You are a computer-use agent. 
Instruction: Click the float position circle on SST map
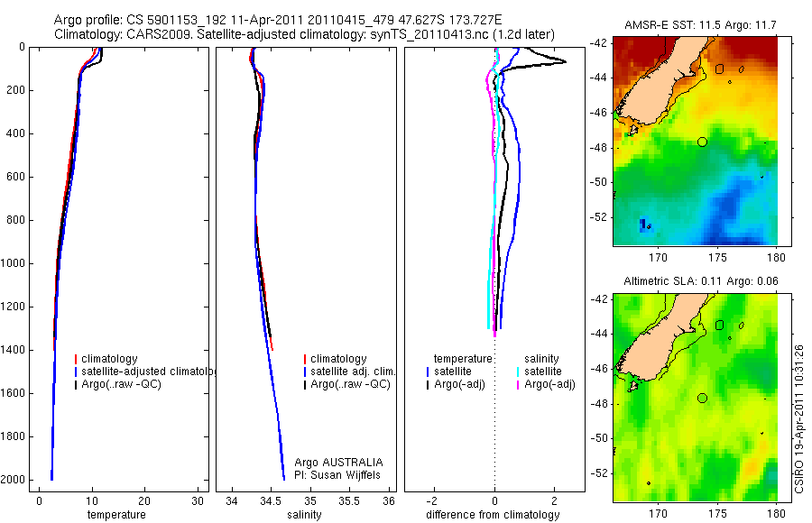[x=702, y=142]
